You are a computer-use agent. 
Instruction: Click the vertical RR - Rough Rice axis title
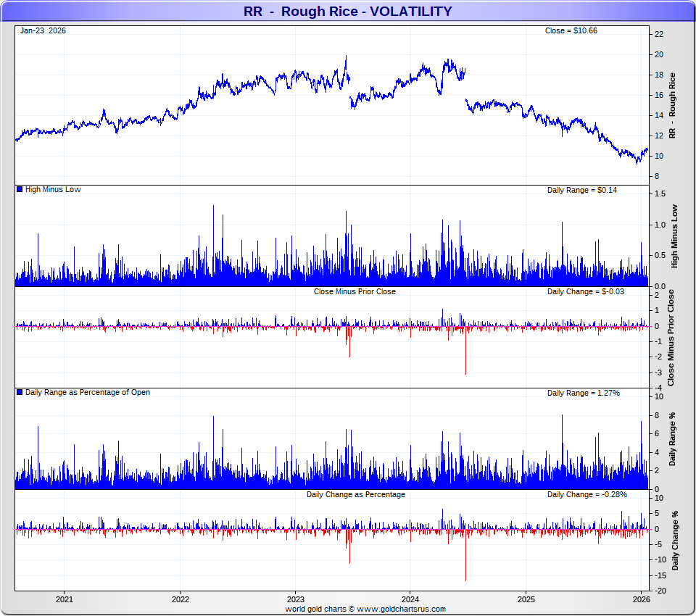pos(672,106)
